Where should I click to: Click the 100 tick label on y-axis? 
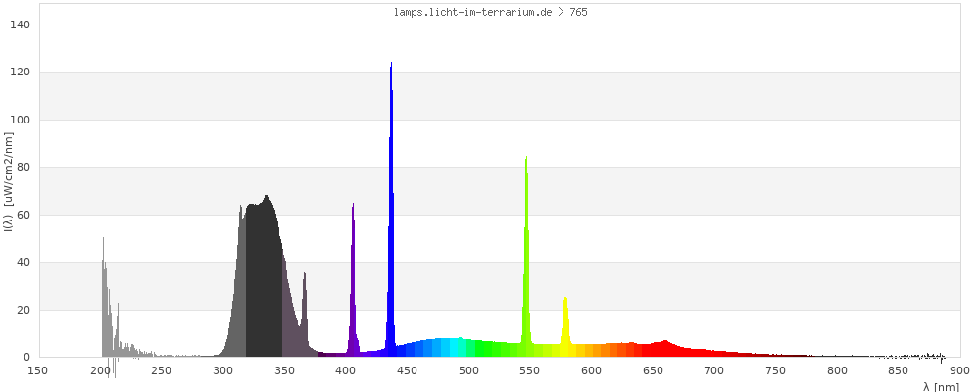[21, 120]
